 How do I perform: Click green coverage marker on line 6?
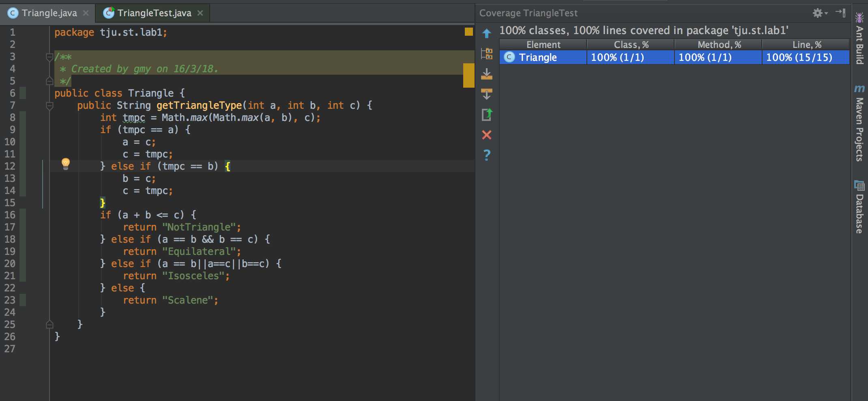coord(23,93)
